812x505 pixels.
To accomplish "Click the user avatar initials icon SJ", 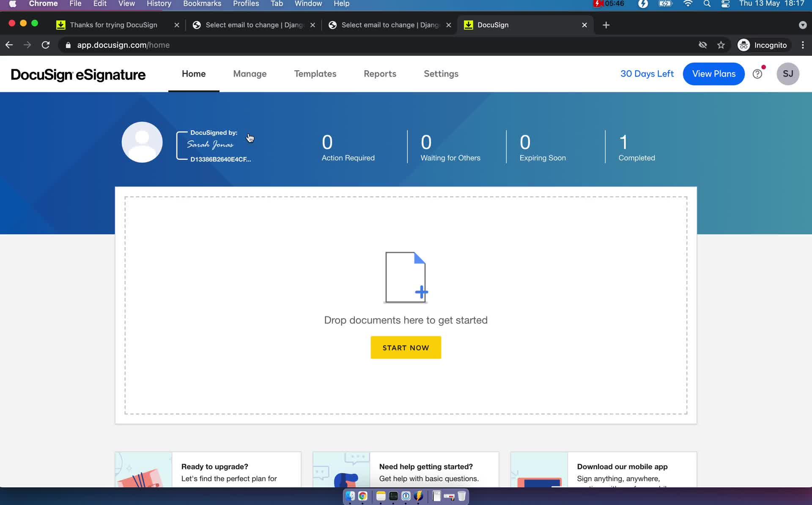I will tap(788, 74).
